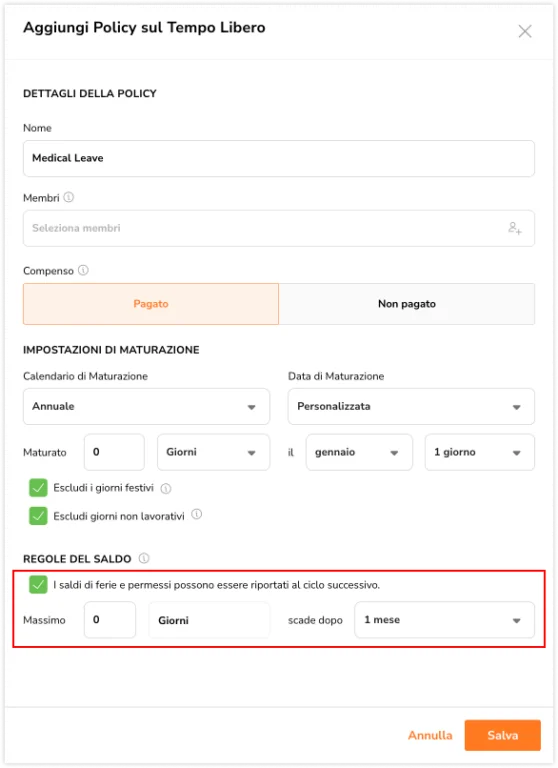558x768 pixels.
Task: Close the Aggiungi Policy dialog
Action: [525, 31]
